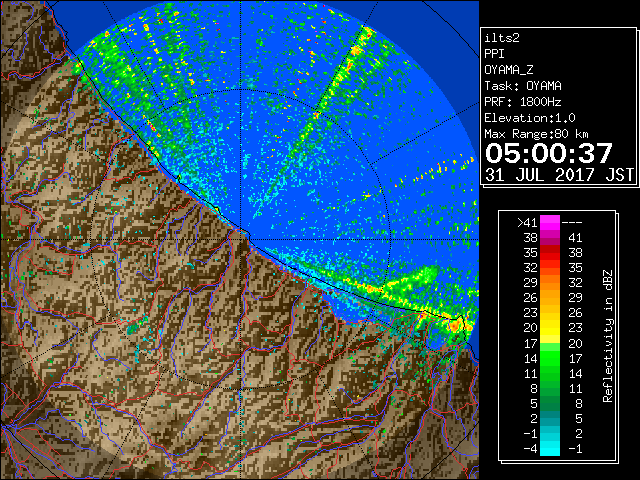Click the "PRF: 1800Hz" value
Image resolution: width=640 pixels, height=480 pixels.
click(523, 102)
